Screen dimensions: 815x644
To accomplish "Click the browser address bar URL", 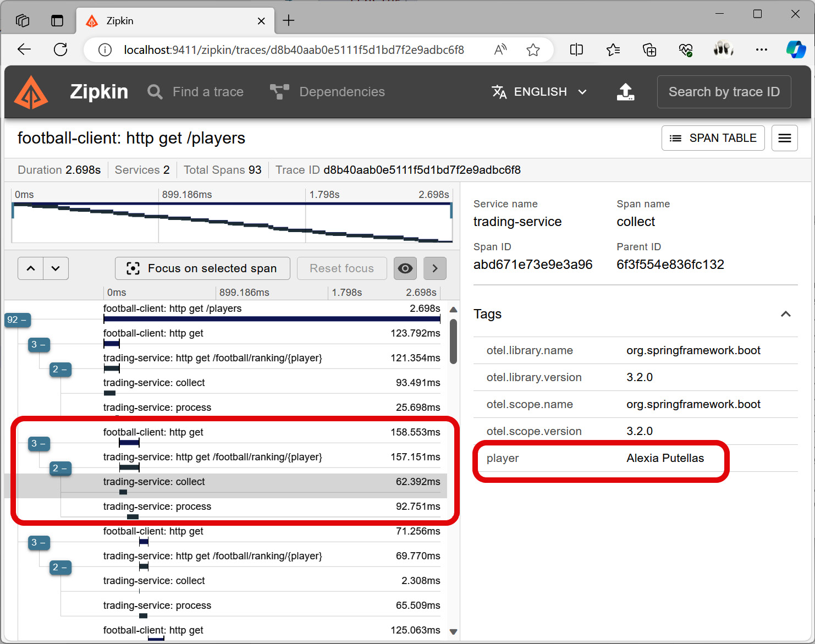I will point(294,50).
